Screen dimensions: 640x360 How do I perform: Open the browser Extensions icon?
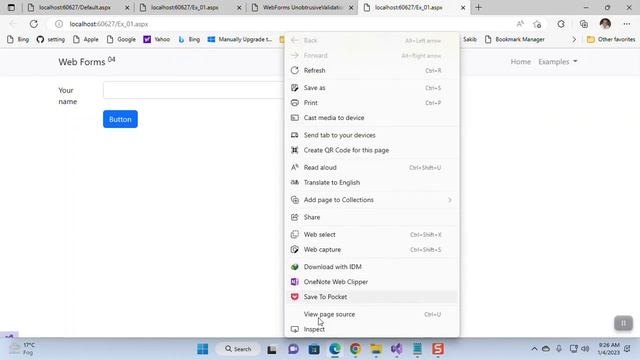pos(561,24)
